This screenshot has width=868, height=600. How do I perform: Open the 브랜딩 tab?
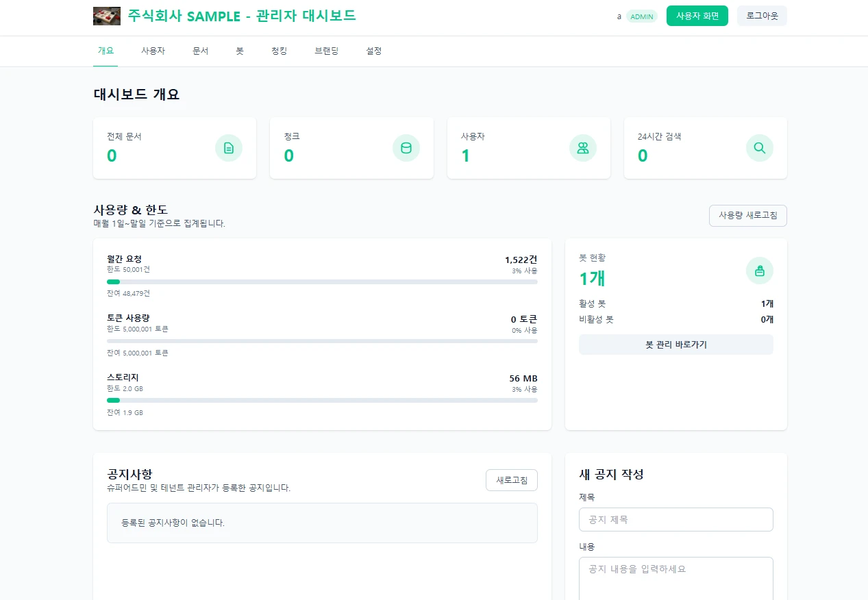coord(326,51)
